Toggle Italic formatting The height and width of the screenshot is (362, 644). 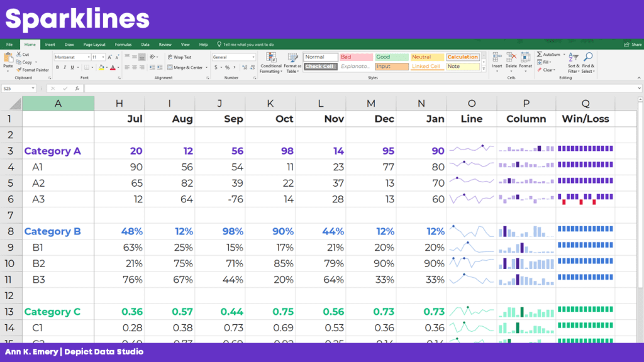tap(65, 67)
